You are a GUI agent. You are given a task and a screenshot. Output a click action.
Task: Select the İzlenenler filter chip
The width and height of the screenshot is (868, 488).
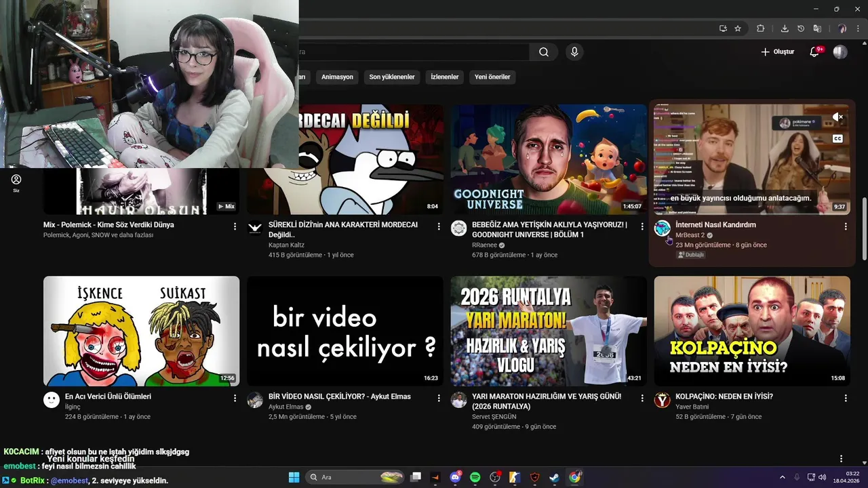click(445, 77)
